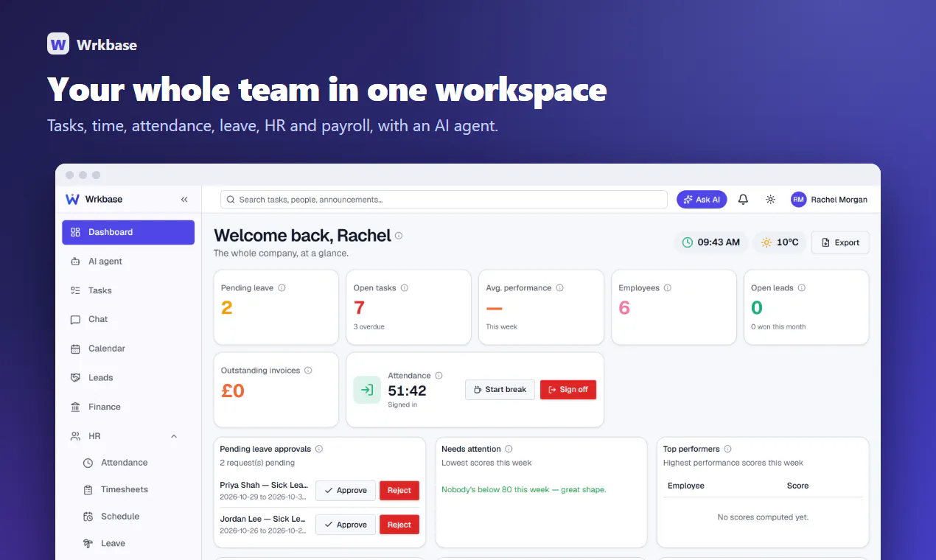Collapse the sidebar with the double-chevron icon
Screen dimensions: 936x560
pyautogui.click(x=184, y=200)
